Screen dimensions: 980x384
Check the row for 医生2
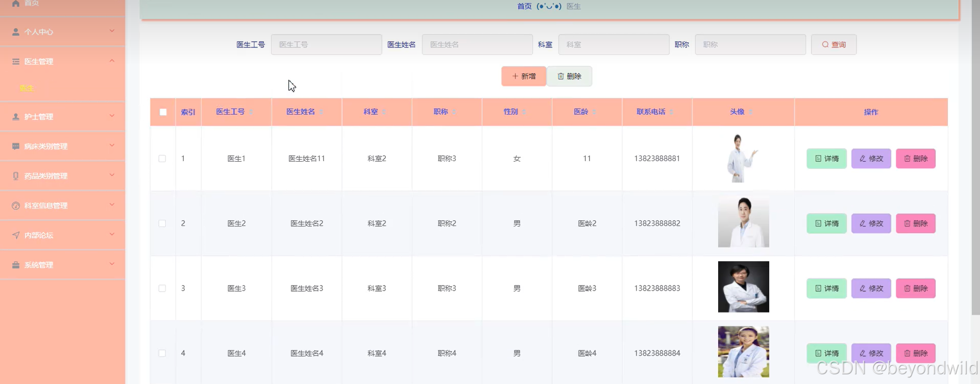point(162,223)
